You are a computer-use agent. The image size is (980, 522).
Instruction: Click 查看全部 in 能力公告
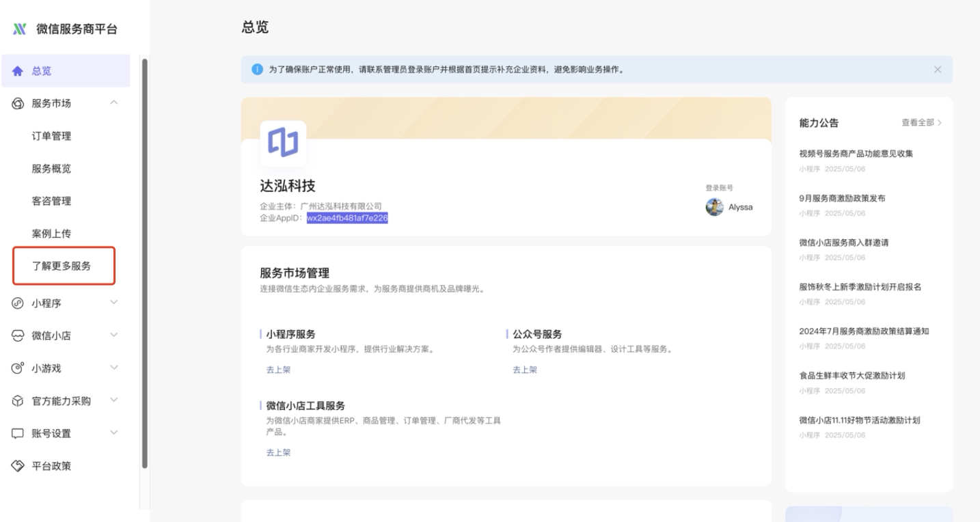click(922, 123)
